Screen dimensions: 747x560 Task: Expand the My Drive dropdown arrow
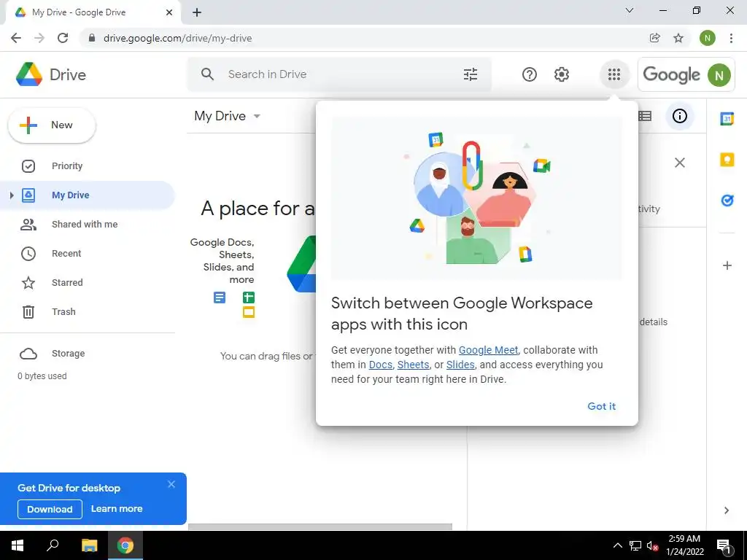click(x=257, y=116)
